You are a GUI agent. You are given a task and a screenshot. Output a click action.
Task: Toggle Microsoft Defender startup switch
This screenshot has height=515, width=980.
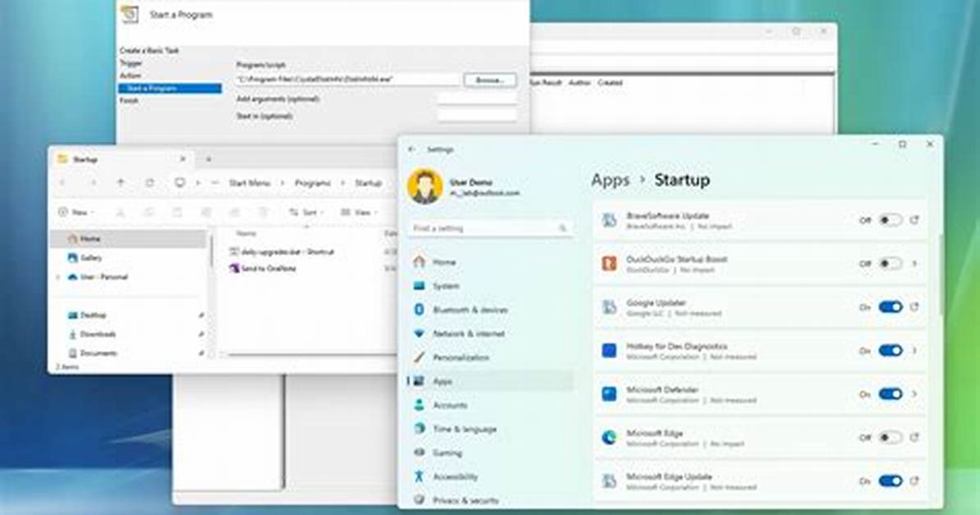[x=890, y=394]
